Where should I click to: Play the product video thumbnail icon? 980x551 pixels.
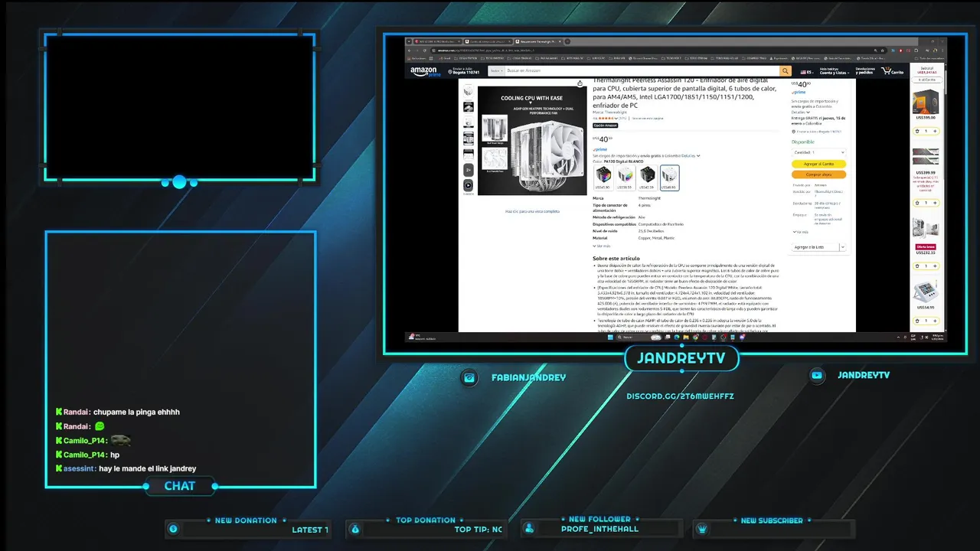469,185
